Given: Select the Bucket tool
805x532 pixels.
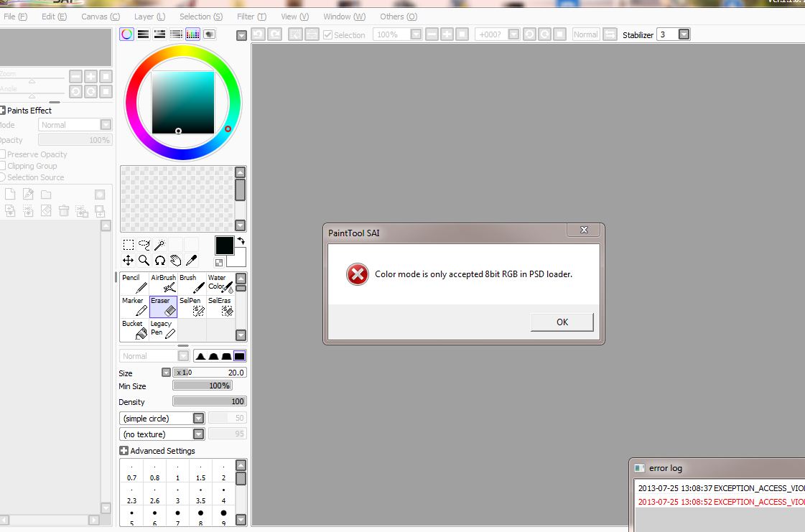Looking at the screenshot, I should tap(134, 330).
